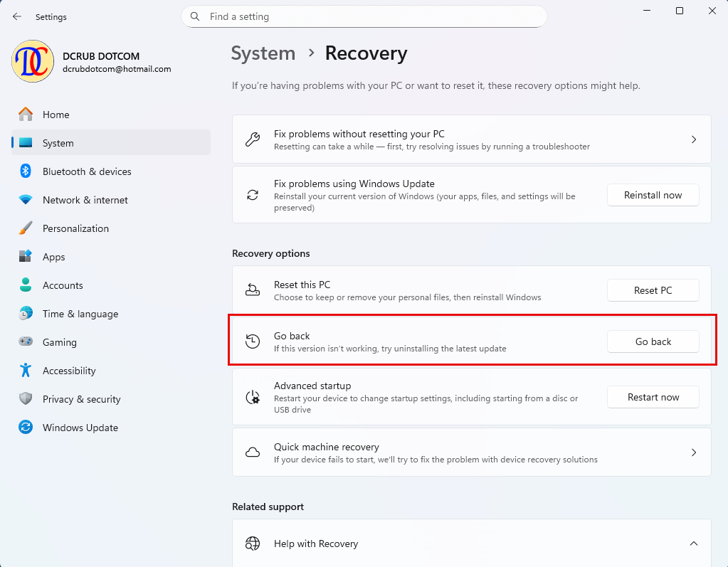Click 'Help with Recovery' title text

click(x=316, y=544)
